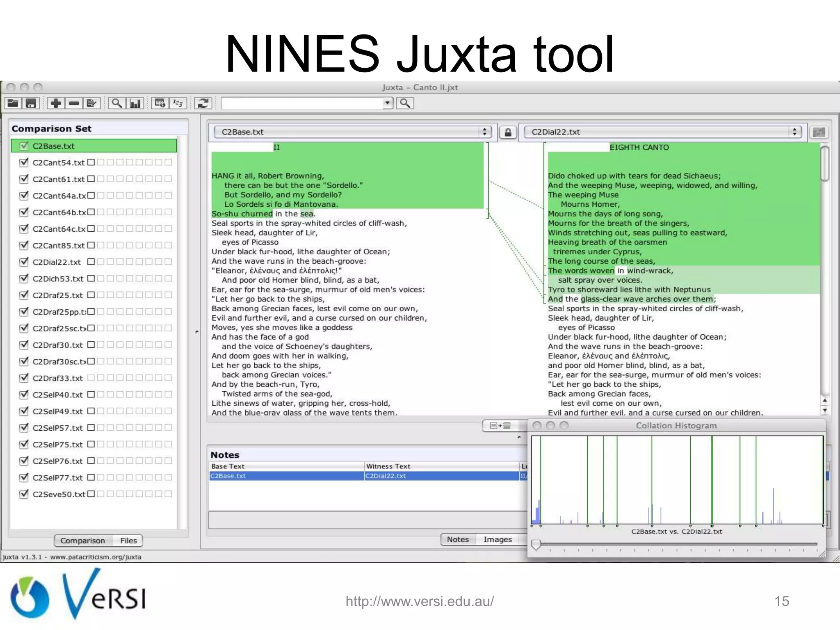Click the line numbers 123 icon
Viewport: 840px width, 630px height.
point(178,103)
